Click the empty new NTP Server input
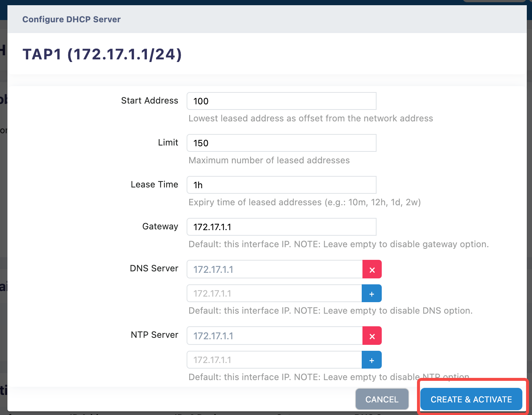The height and width of the screenshot is (415, 532). pyautogui.click(x=274, y=360)
